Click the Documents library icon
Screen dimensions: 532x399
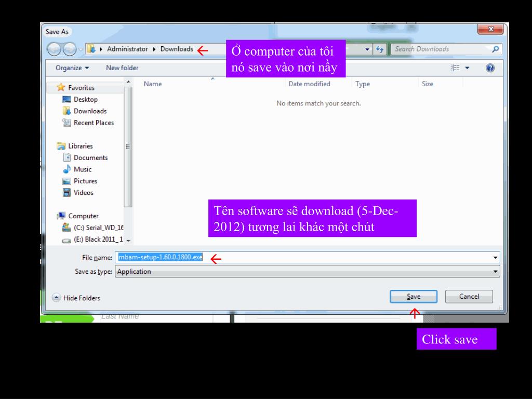coord(67,157)
